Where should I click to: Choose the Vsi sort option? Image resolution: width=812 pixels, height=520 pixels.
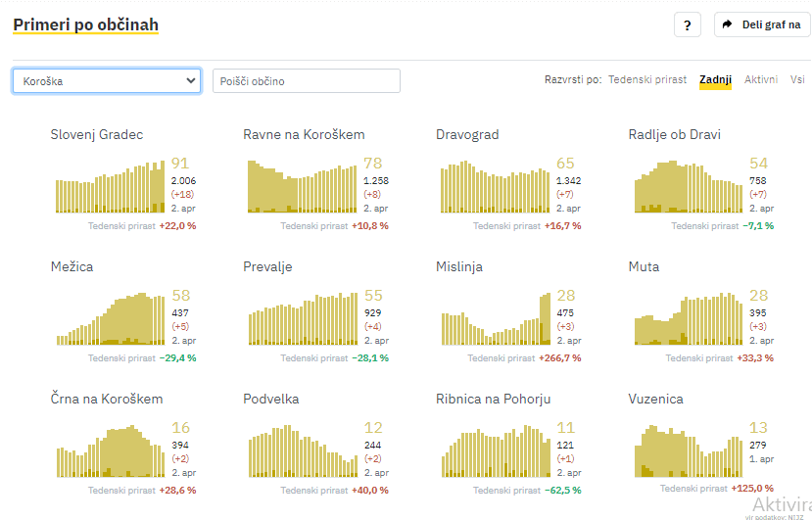click(797, 80)
